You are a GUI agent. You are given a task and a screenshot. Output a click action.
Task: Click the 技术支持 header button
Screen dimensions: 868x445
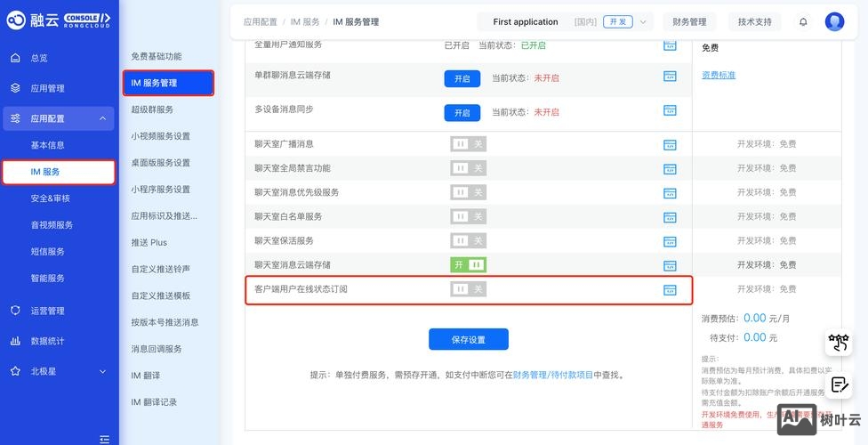pyautogui.click(x=754, y=22)
